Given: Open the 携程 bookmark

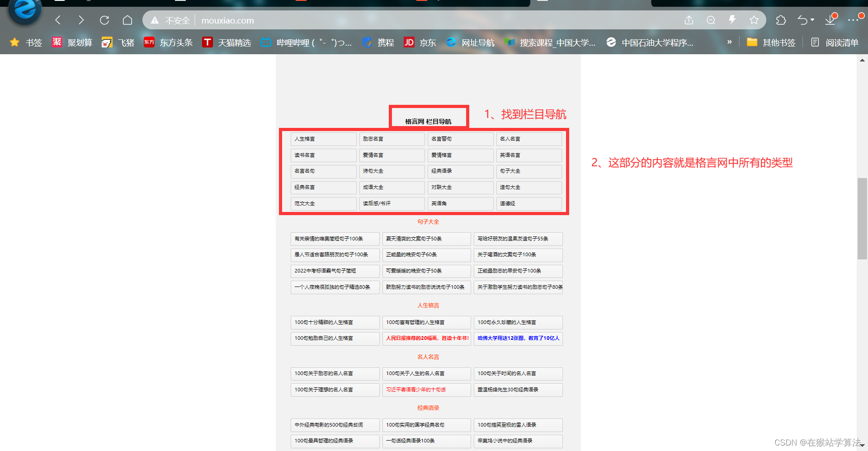Looking at the screenshot, I should (377, 42).
